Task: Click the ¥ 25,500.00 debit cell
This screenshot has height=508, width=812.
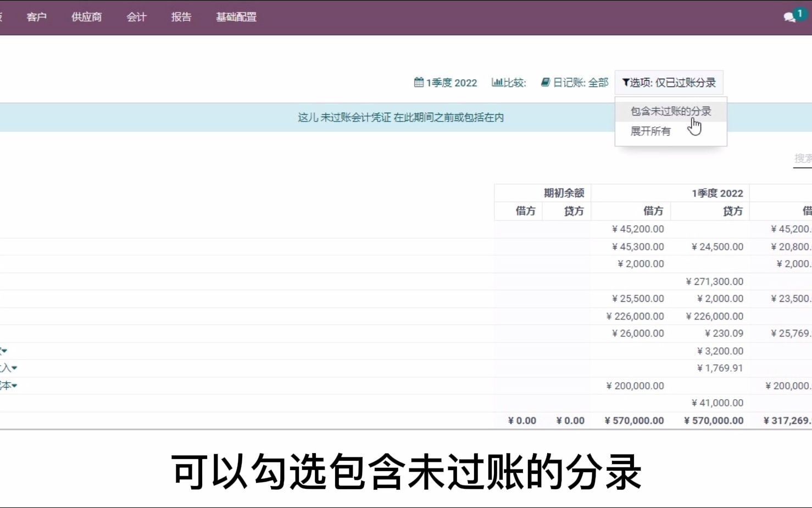Action: point(638,299)
